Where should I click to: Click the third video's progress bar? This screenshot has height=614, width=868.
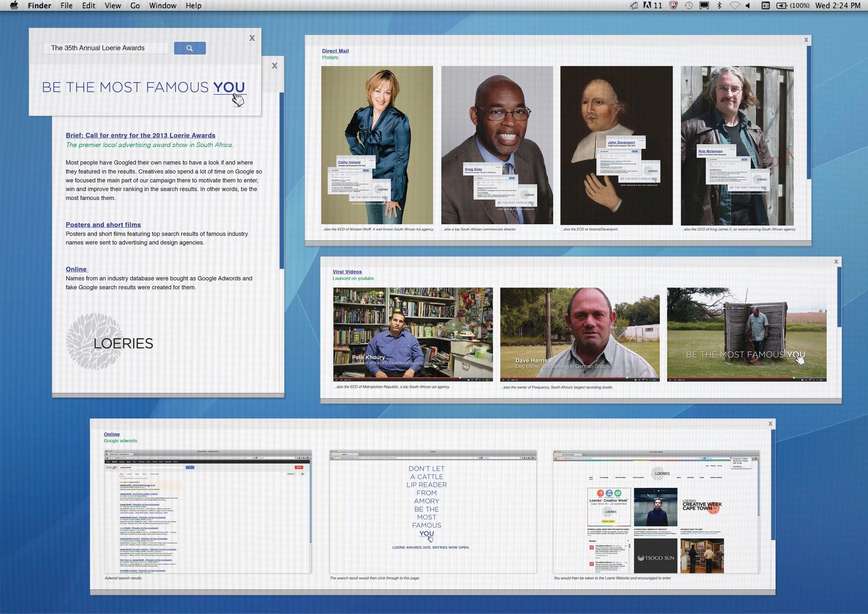747,377
